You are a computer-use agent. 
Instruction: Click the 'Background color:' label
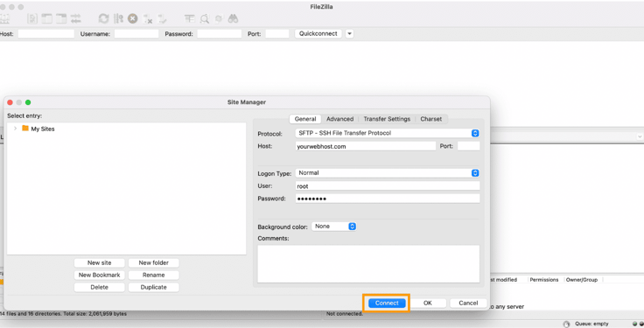tap(283, 227)
